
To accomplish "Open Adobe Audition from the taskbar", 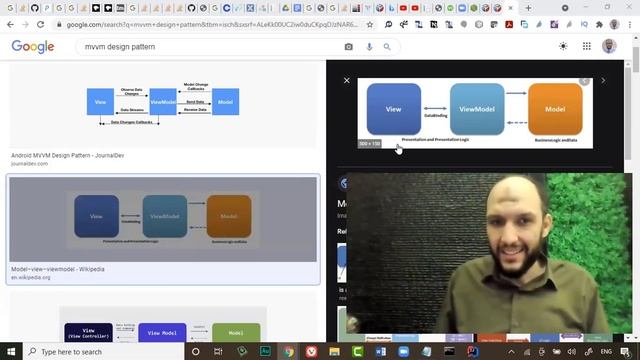I will (x=265, y=351).
